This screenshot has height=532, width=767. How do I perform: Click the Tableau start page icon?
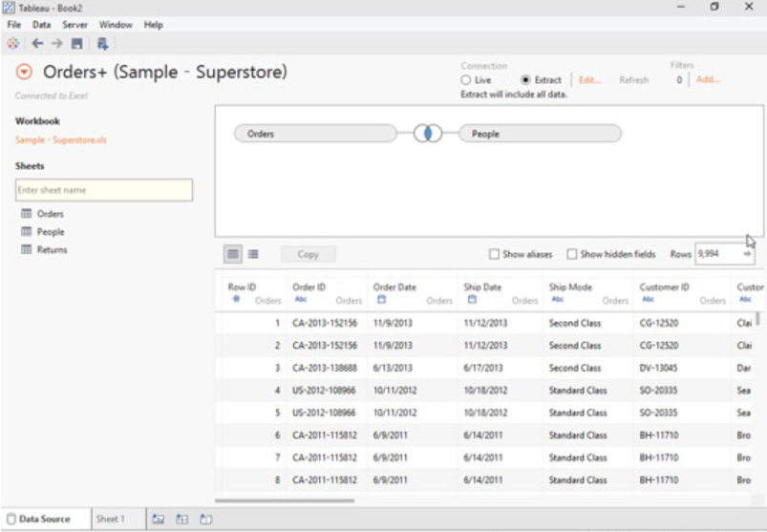[12, 44]
